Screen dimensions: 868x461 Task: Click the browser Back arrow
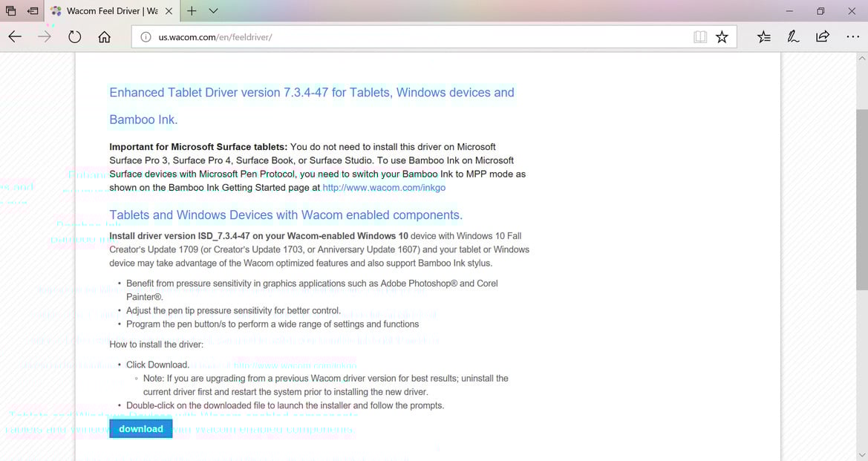pyautogui.click(x=15, y=37)
